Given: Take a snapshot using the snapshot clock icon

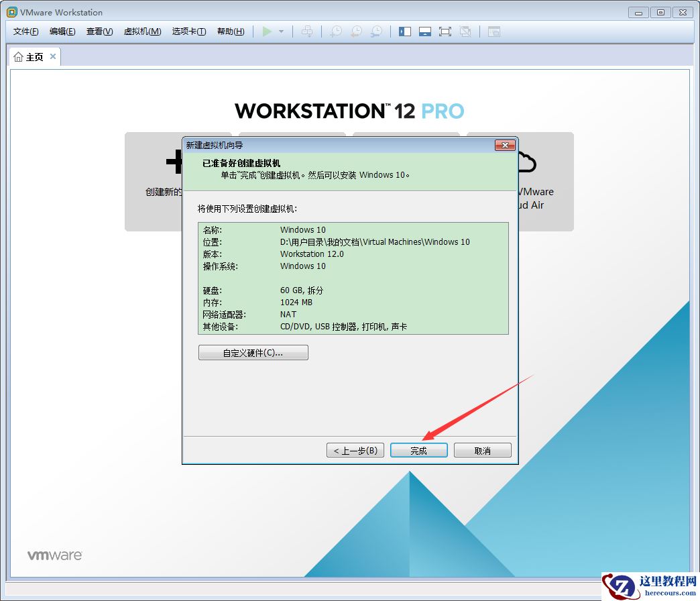Looking at the screenshot, I should pos(336,31).
